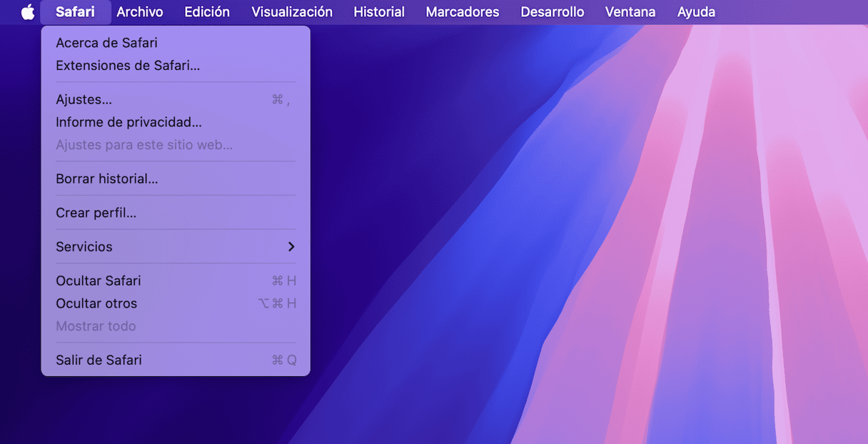Screen dimensions: 868x444
Task: Open the Visualización menu
Action: (x=292, y=12)
